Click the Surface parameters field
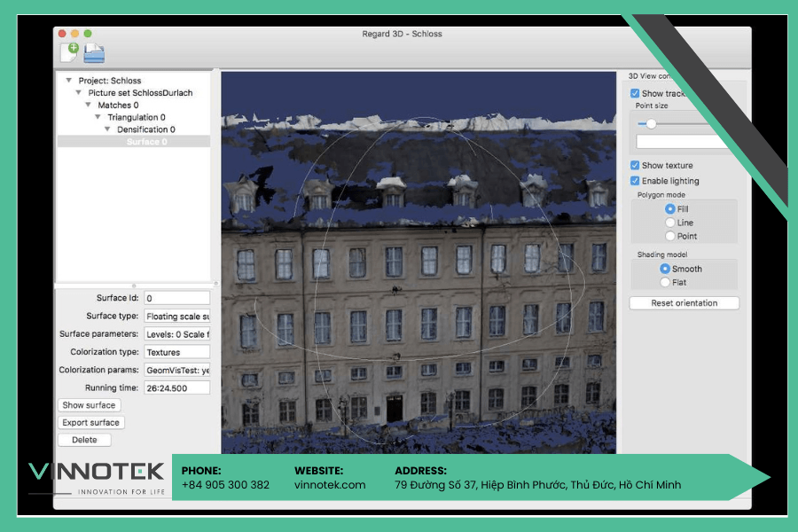 click(177, 334)
